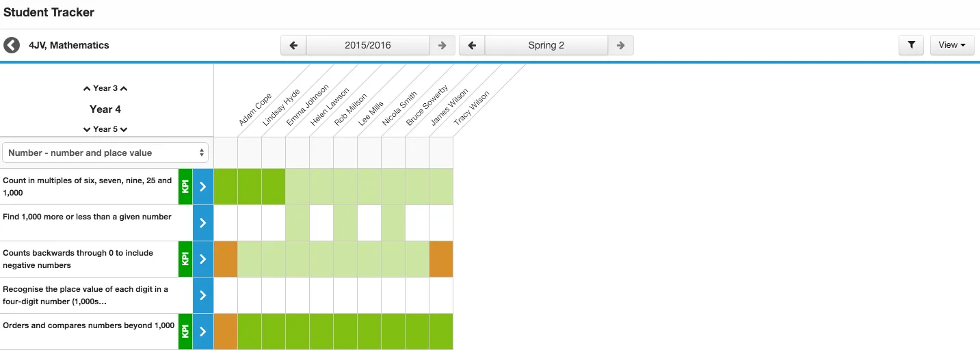Click the Find 1,000 more or less objective text

(88, 217)
